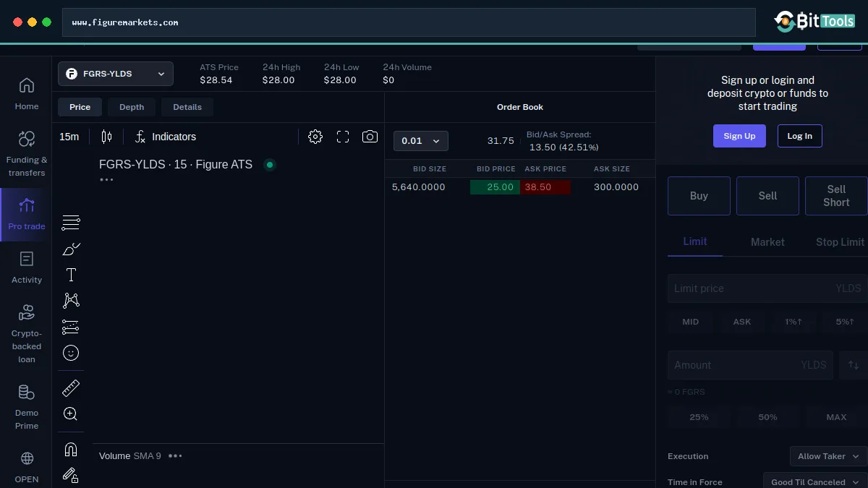Click the 5,640.0000 bid size value

click(x=419, y=187)
